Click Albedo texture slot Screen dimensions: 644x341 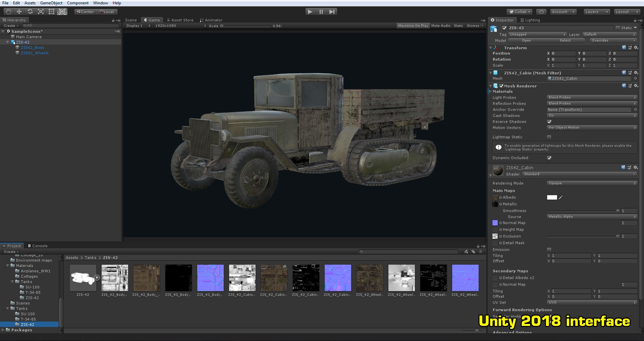[495, 197]
